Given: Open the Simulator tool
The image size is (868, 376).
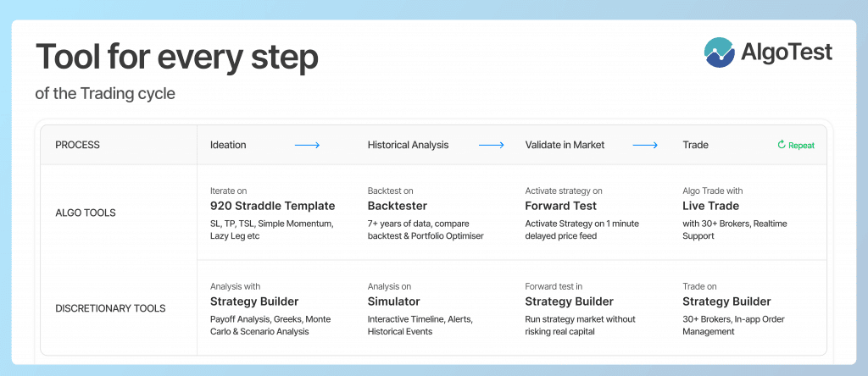Looking at the screenshot, I should tap(394, 301).
